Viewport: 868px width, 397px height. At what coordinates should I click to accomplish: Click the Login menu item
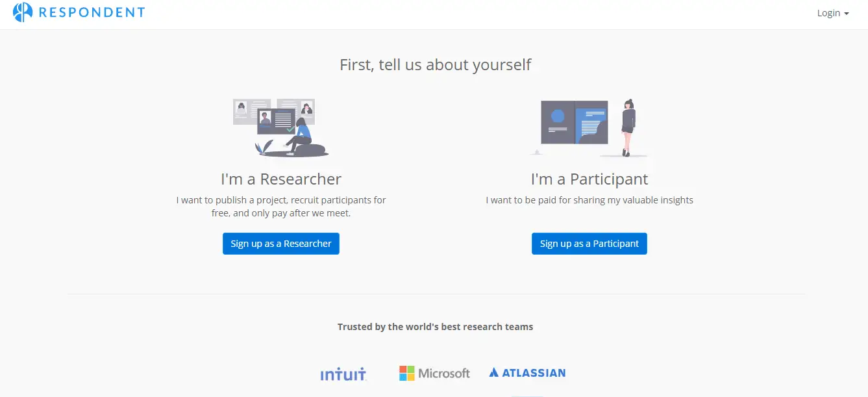point(828,12)
